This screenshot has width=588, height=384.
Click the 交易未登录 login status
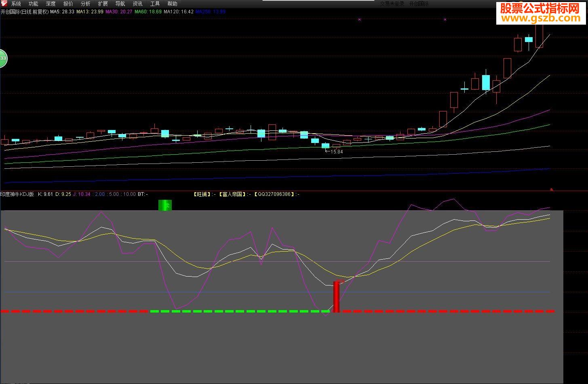pyautogui.click(x=392, y=4)
